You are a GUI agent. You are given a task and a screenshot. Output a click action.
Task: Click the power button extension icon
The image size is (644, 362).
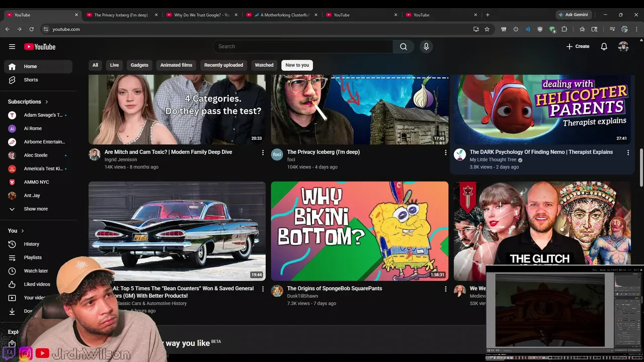click(516, 29)
